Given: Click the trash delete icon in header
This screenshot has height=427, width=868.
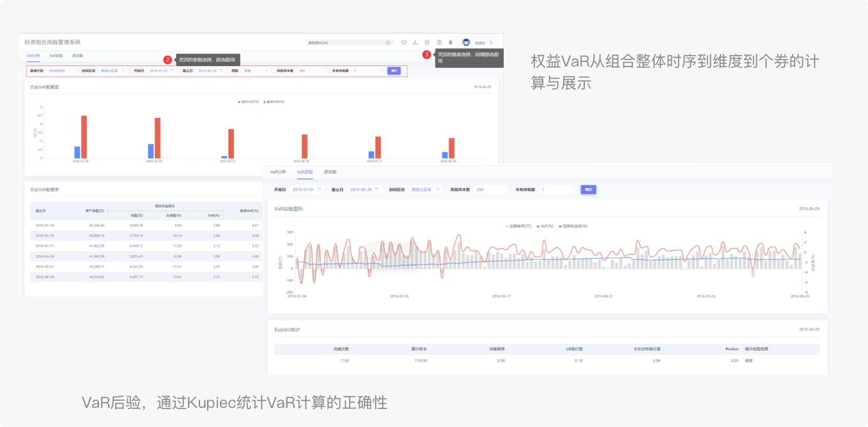Looking at the screenshot, I should (450, 43).
